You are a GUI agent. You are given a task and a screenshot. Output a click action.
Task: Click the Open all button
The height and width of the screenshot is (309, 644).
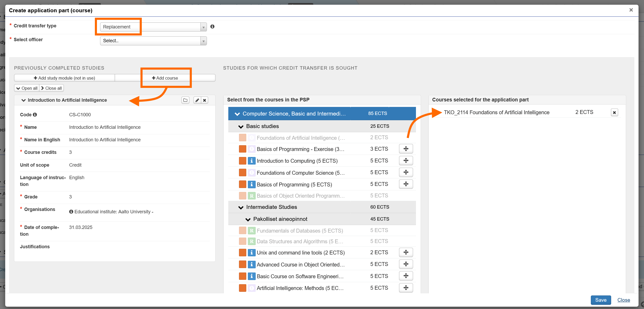27,88
